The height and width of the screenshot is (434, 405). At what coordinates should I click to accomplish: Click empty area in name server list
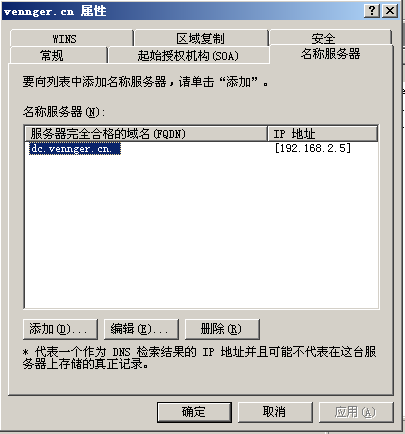coord(201,233)
